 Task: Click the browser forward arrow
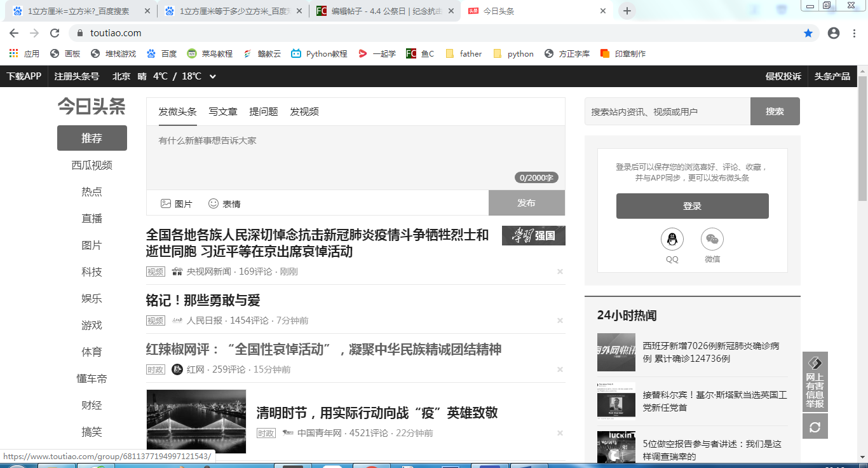point(34,33)
